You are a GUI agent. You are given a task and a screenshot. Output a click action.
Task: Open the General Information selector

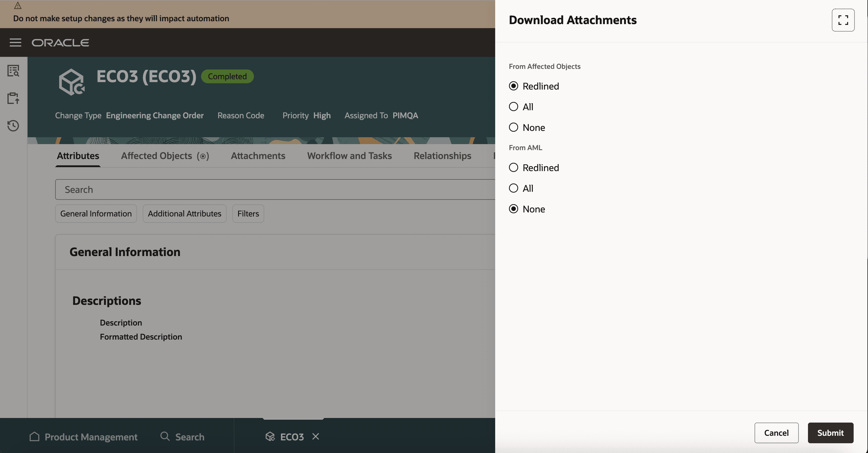click(96, 213)
